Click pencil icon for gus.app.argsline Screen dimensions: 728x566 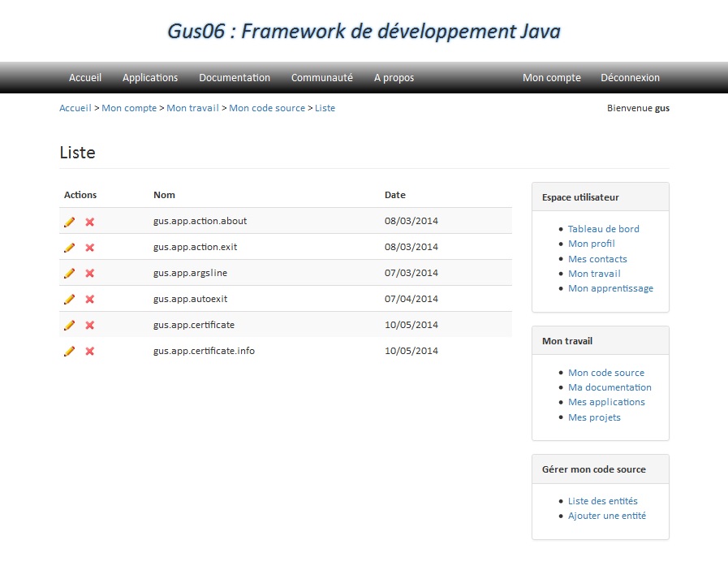tap(69, 273)
